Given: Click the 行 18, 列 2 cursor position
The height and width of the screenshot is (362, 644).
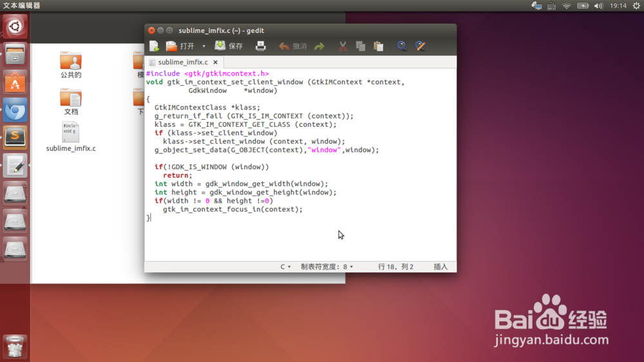Looking at the screenshot, I should pos(395,267).
